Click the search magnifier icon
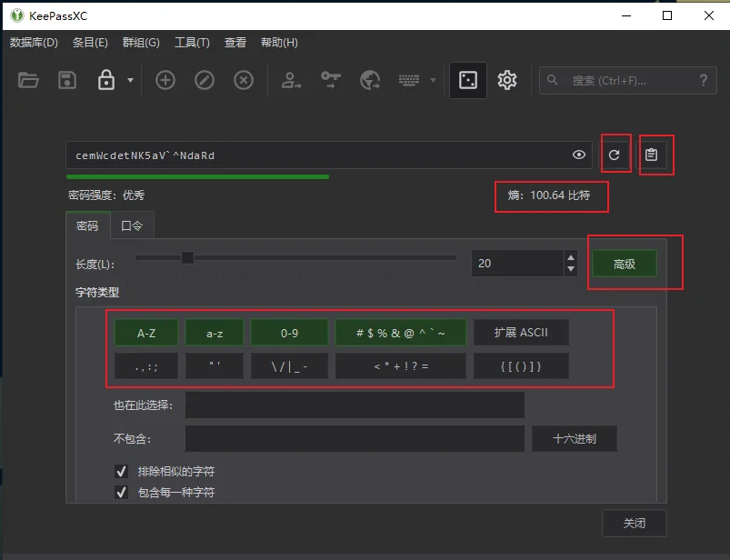Screen dimensions: 730x560 (553, 80)
